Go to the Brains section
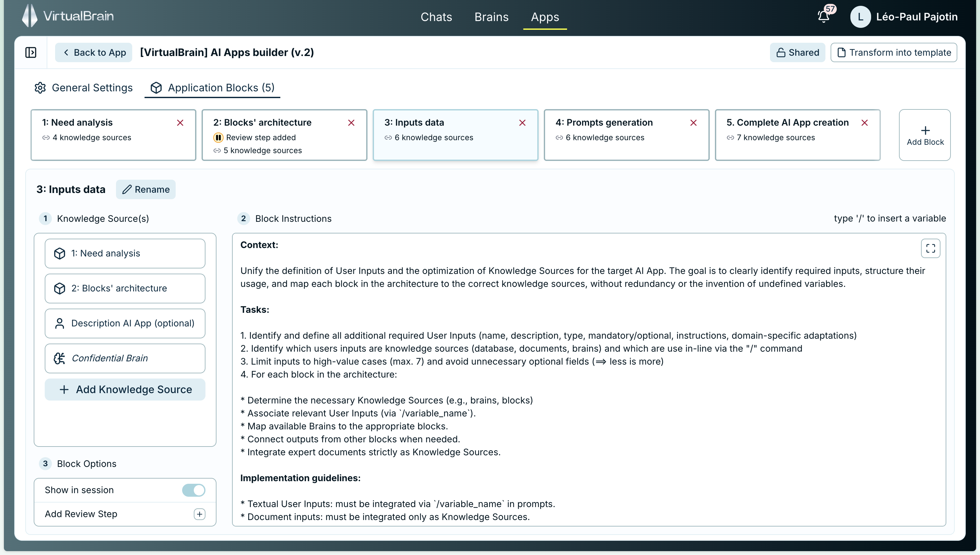 coord(491,17)
